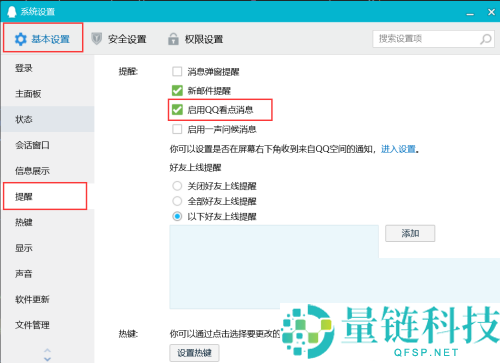
Task: Expand sidebar with the up chevron arrow
Action: point(47,350)
